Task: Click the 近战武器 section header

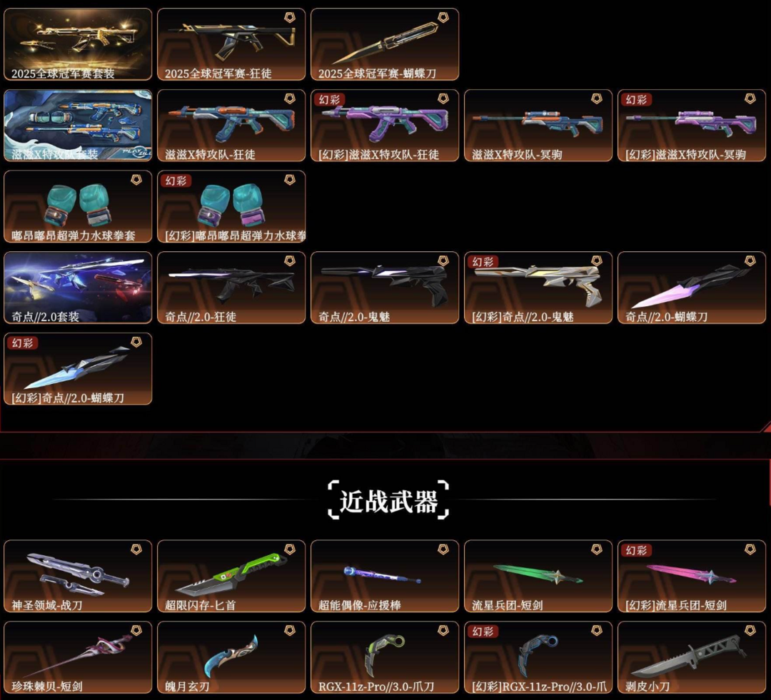Action: click(x=388, y=500)
